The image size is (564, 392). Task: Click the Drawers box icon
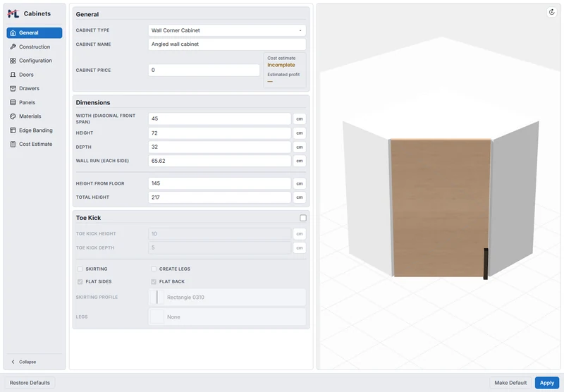click(13, 88)
